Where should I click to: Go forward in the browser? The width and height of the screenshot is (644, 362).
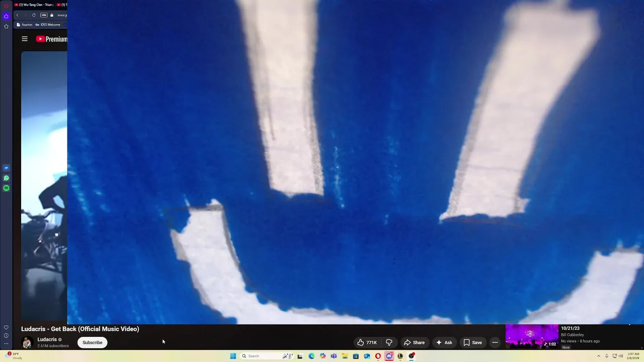pyautogui.click(x=25, y=15)
